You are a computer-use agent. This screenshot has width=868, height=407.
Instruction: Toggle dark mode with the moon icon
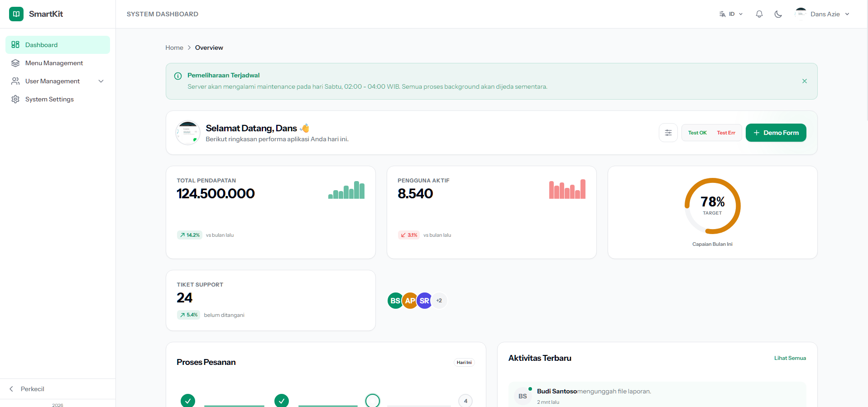tap(778, 14)
